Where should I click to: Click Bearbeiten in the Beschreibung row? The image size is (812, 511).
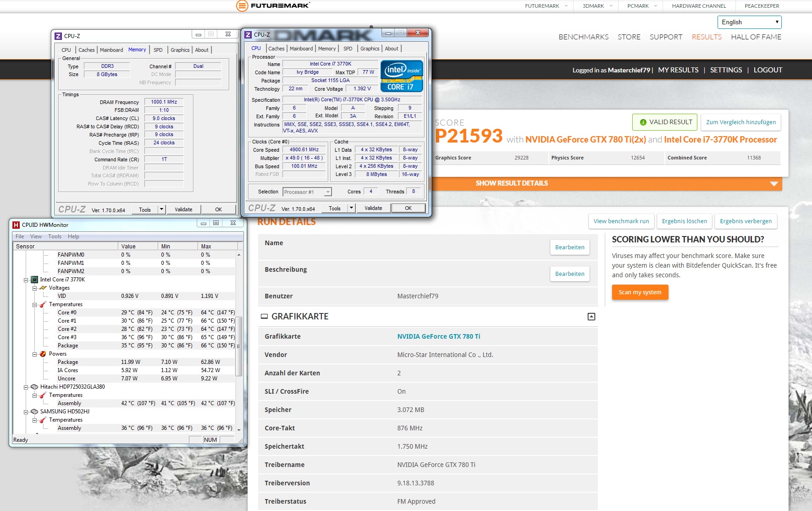[570, 274]
